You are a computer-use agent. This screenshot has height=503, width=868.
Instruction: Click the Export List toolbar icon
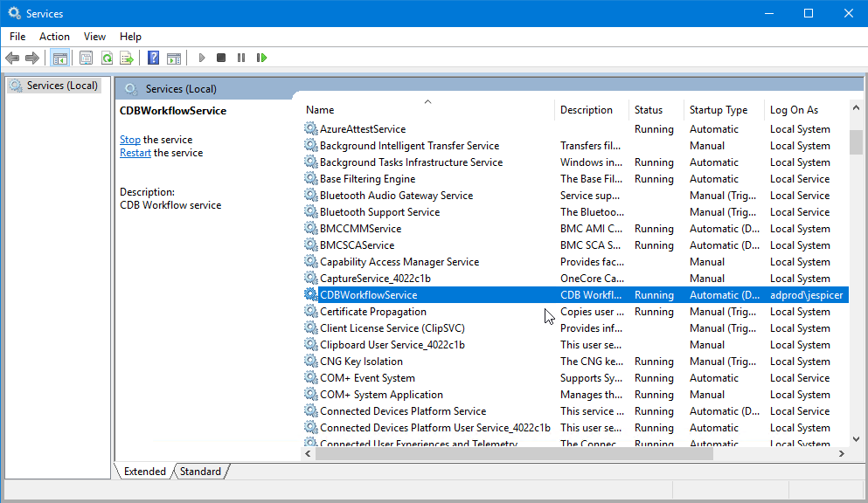127,58
